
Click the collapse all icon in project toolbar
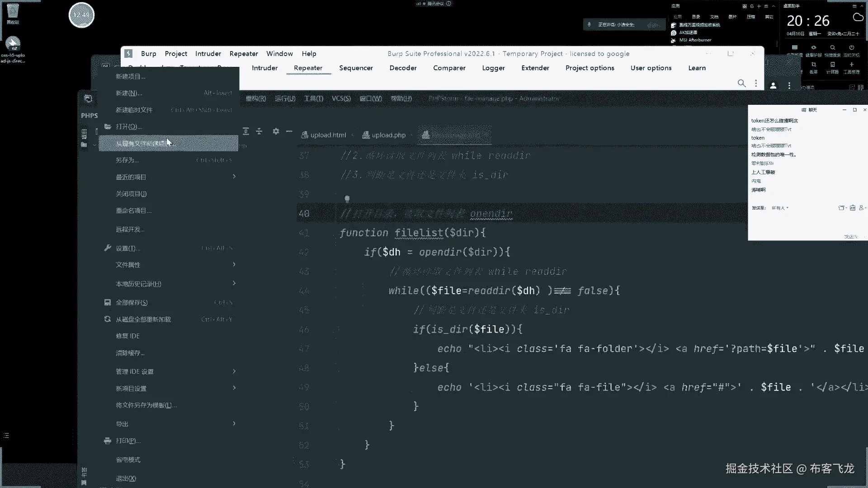pos(259,131)
